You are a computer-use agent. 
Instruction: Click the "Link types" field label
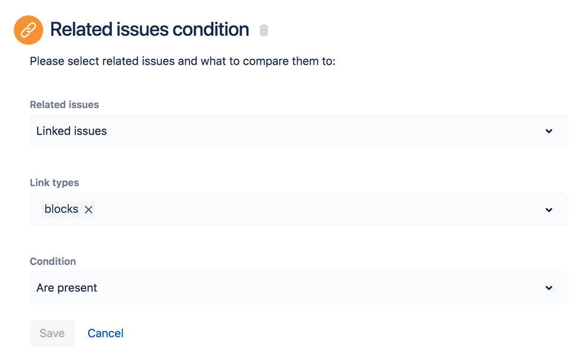point(54,183)
